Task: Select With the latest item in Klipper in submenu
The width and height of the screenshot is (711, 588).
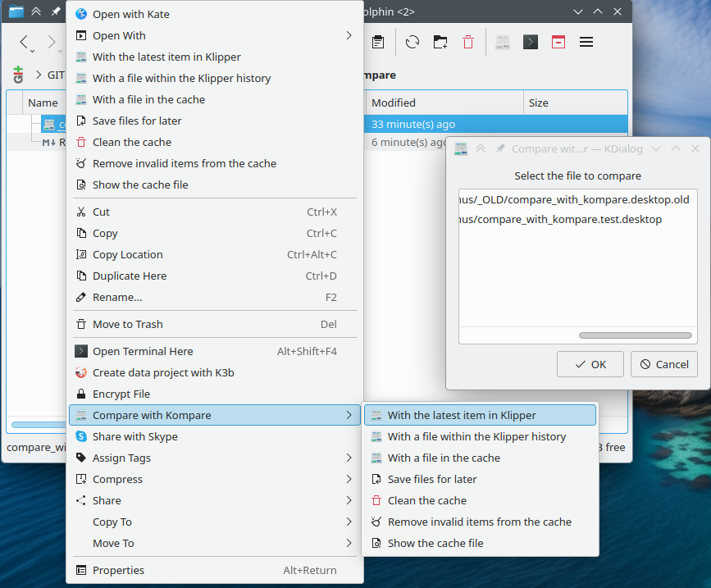Action: [x=481, y=415]
